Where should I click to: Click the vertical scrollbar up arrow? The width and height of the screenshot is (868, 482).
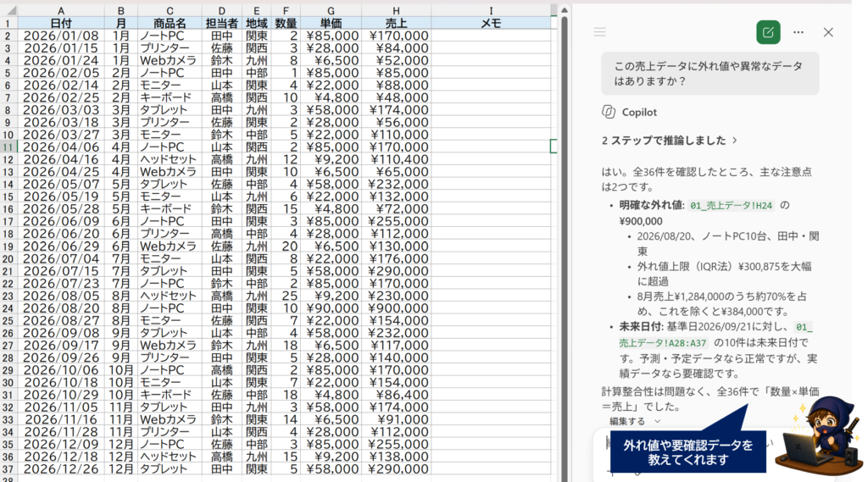[564, 10]
